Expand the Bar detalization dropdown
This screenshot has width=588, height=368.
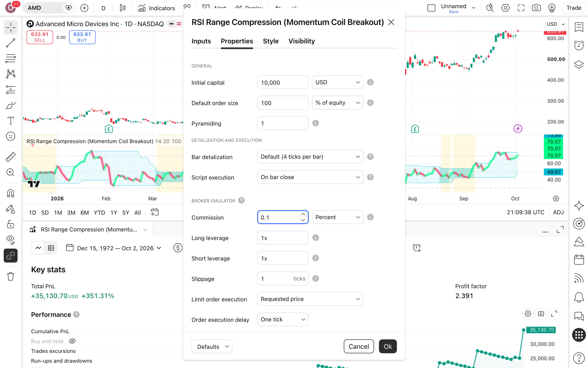310,157
